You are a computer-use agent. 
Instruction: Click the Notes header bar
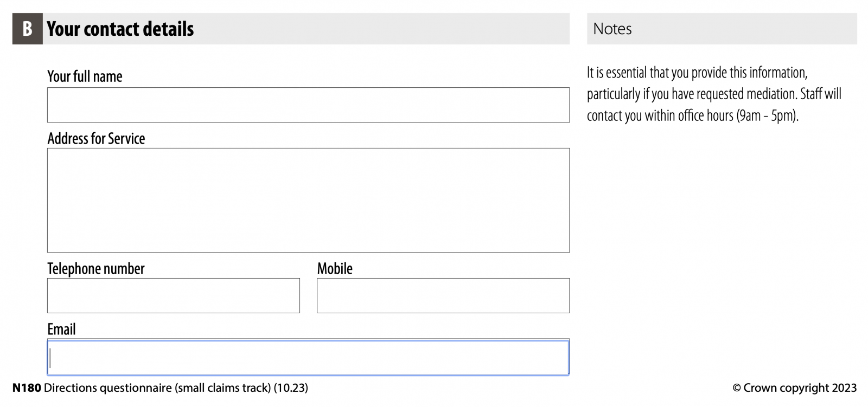(x=722, y=29)
